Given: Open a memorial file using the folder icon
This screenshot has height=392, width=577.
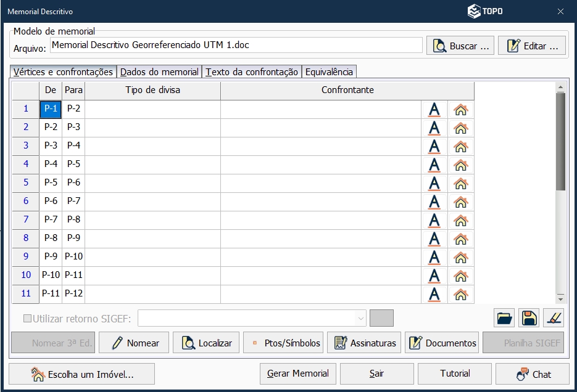Looking at the screenshot, I should [x=503, y=317].
